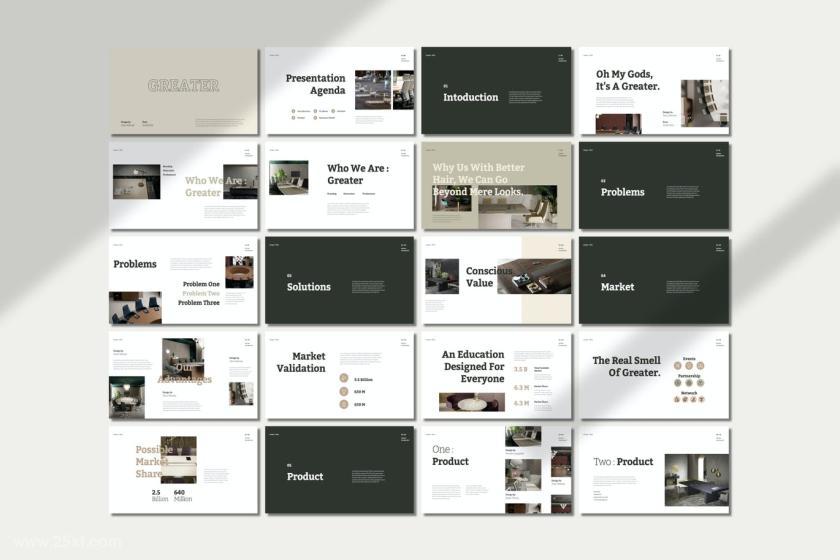Select The Real Smell Of Greater slide
Screen dimensions: 840x560
pyautogui.click(x=654, y=376)
